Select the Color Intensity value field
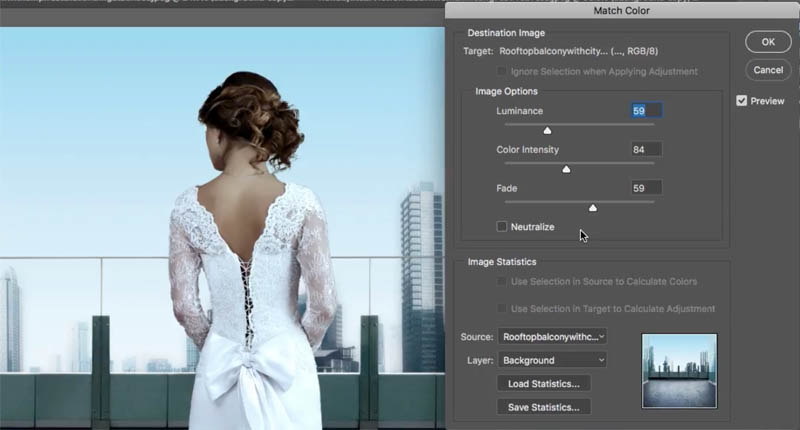 tap(646, 149)
